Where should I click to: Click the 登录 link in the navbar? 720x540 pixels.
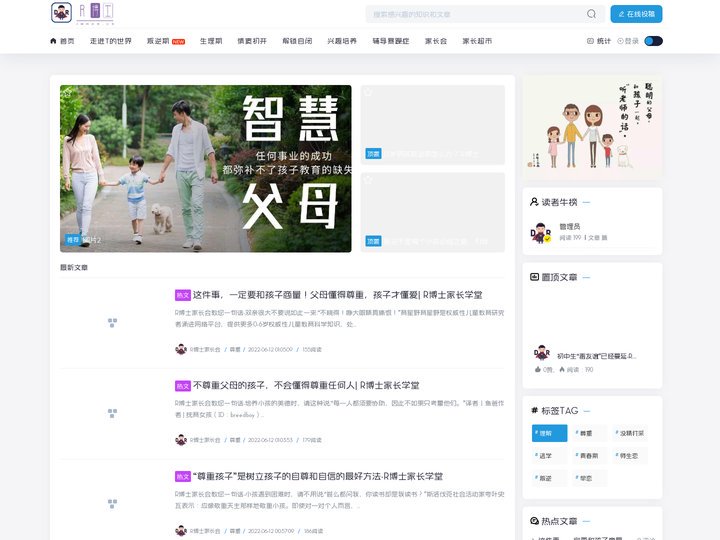point(632,41)
